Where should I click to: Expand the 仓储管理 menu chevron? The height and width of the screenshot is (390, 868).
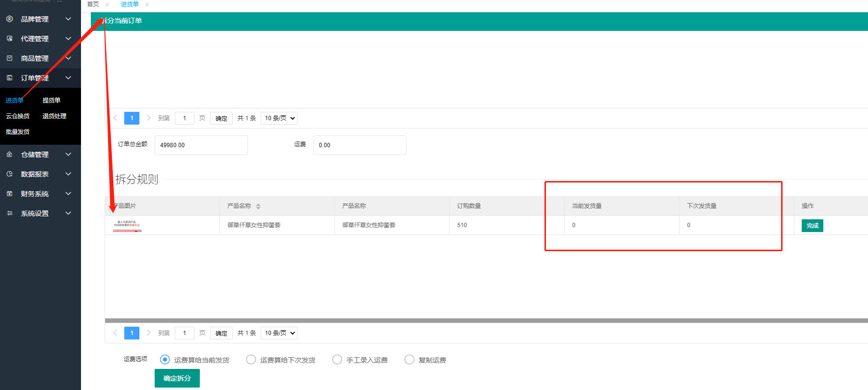[68, 154]
